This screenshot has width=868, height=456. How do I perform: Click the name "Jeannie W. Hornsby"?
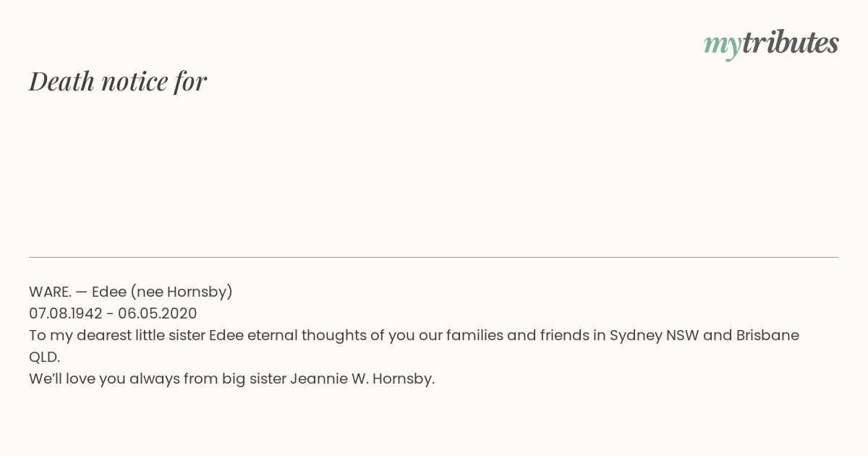click(362, 379)
